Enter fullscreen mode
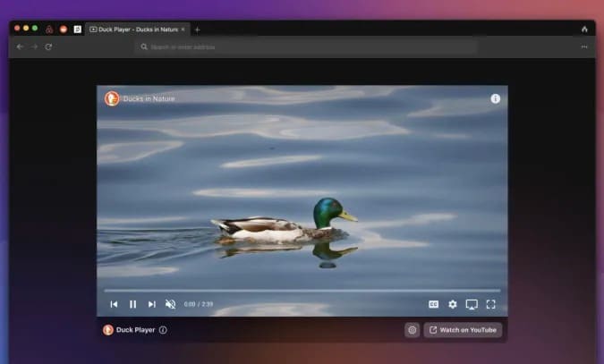The height and width of the screenshot is (364, 604). pyautogui.click(x=490, y=304)
